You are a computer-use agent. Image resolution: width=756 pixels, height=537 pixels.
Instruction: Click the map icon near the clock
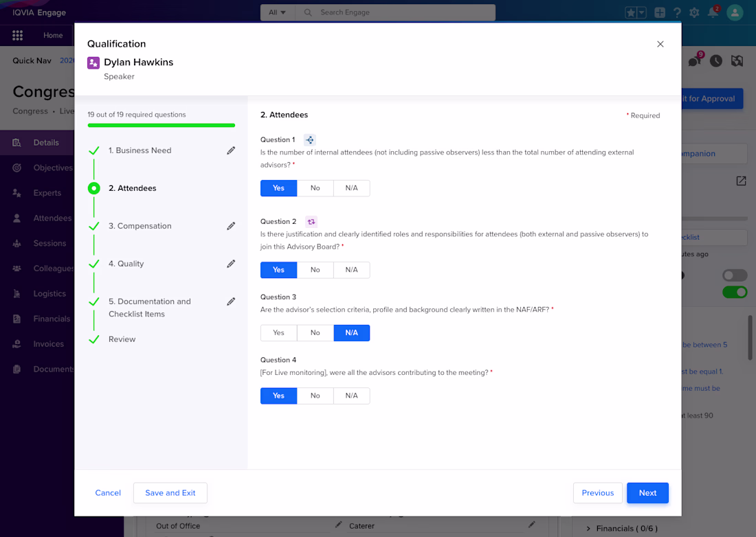pyautogui.click(x=737, y=60)
